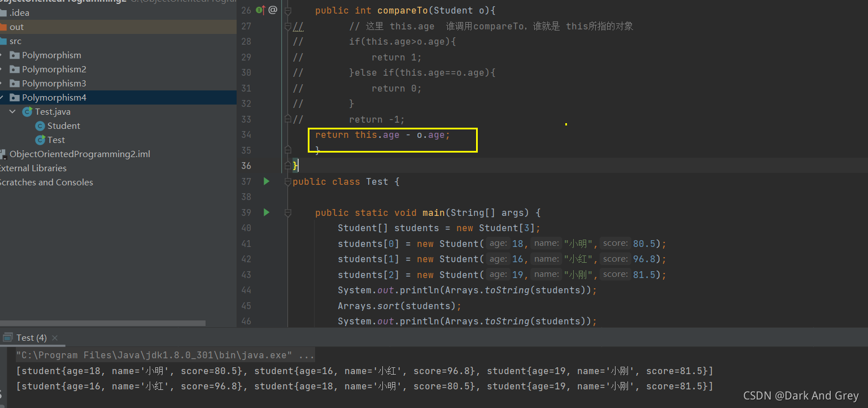Viewport: 868px width, 408px height.
Task: Click the sorted console output line starting age=16
Action: coord(365,386)
